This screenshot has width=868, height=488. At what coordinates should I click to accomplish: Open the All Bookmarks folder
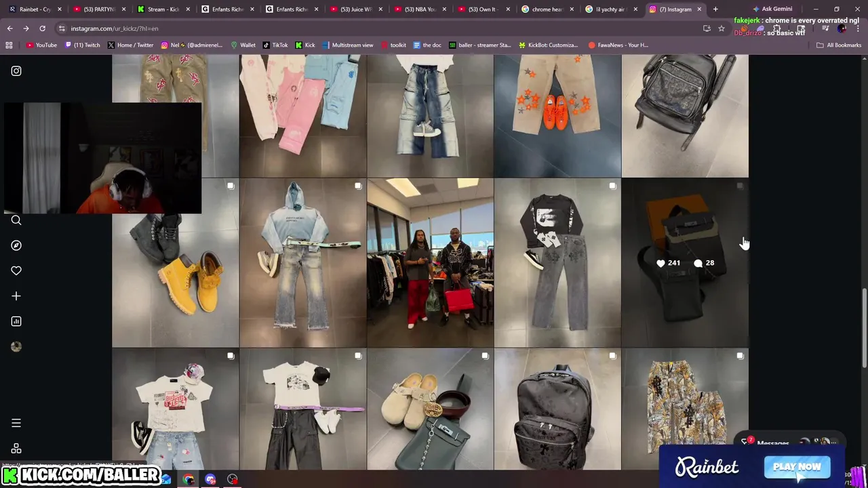[839, 45]
